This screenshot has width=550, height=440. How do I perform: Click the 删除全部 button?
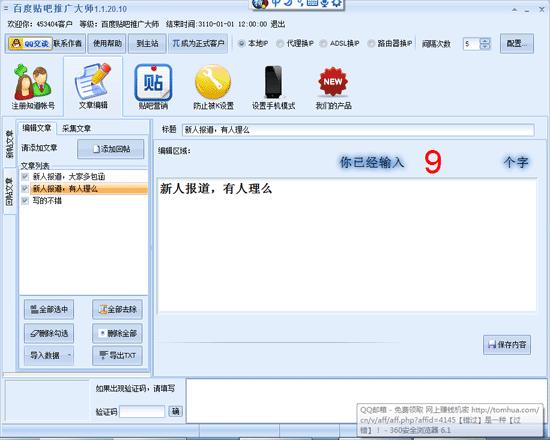pos(117,333)
